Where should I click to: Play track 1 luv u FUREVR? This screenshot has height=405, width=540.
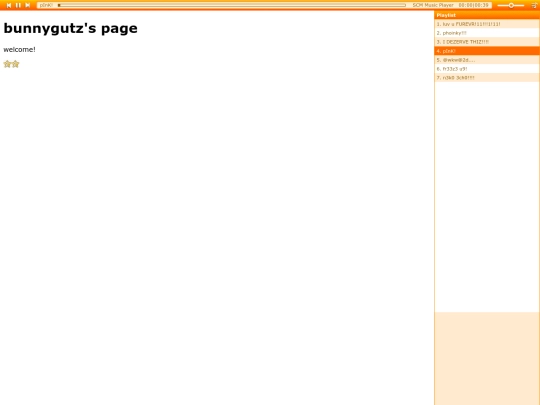[487, 24]
